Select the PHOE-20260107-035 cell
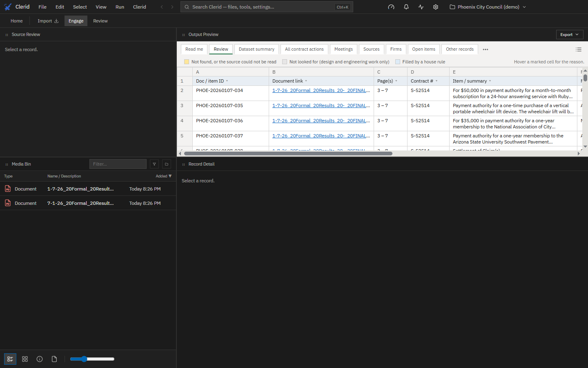The width and height of the screenshot is (588, 368). 231,108
